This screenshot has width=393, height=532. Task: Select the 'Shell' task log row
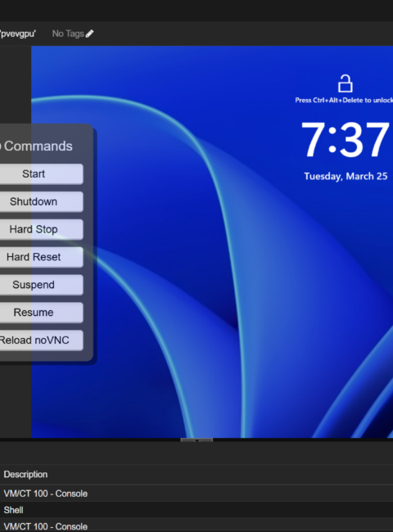pyautogui.click(x=196, y=510)
